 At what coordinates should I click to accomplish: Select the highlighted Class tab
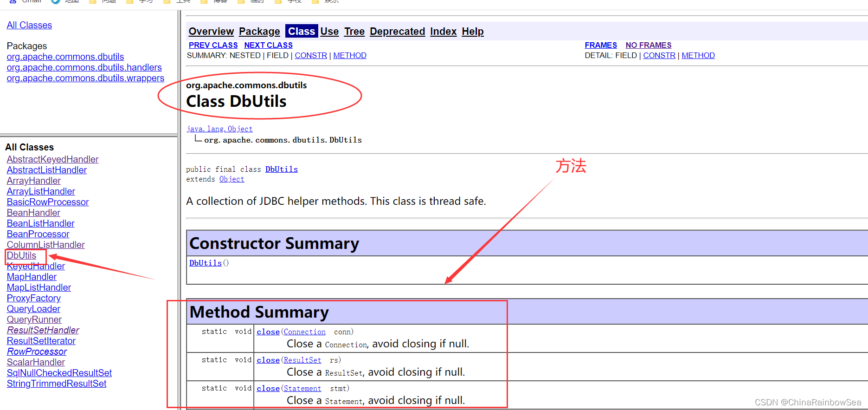[x=302, y=31]
